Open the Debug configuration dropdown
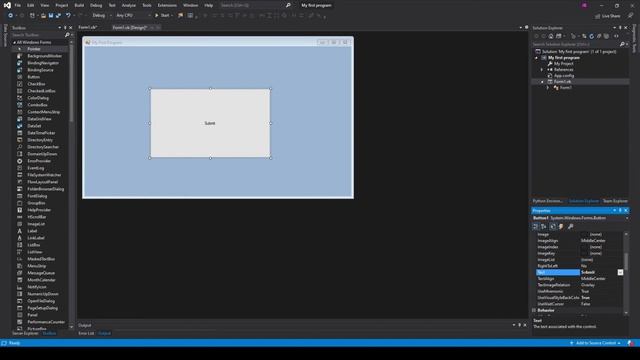The width and height of the screenshot is (640, 360). coord(102,16)
